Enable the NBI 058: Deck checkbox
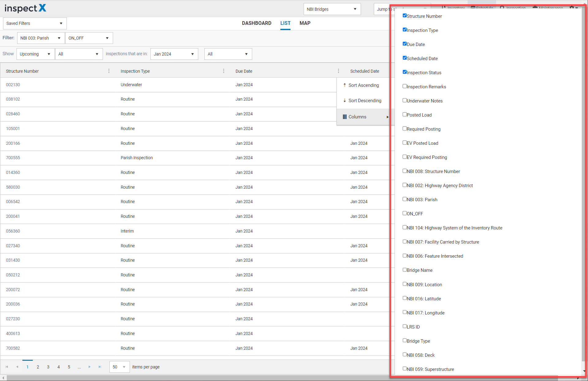Viewport: 588px width, 381px height. (x=404, y=355)
